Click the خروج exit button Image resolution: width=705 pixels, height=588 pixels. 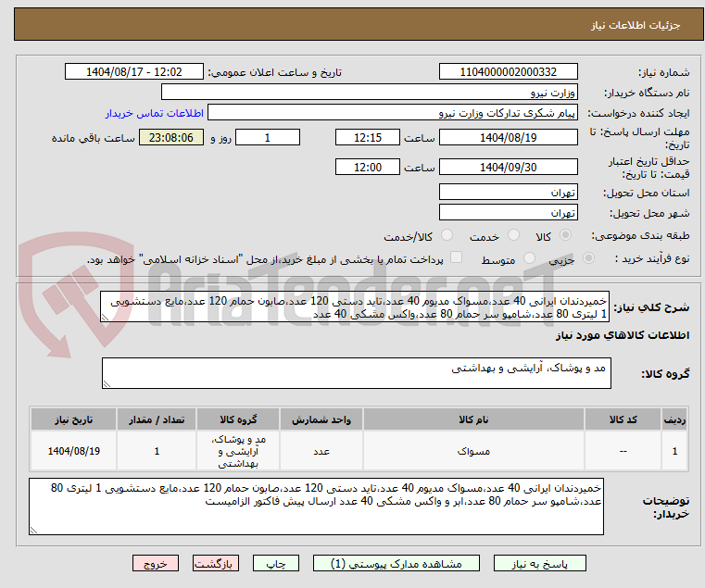coord(155,563)
